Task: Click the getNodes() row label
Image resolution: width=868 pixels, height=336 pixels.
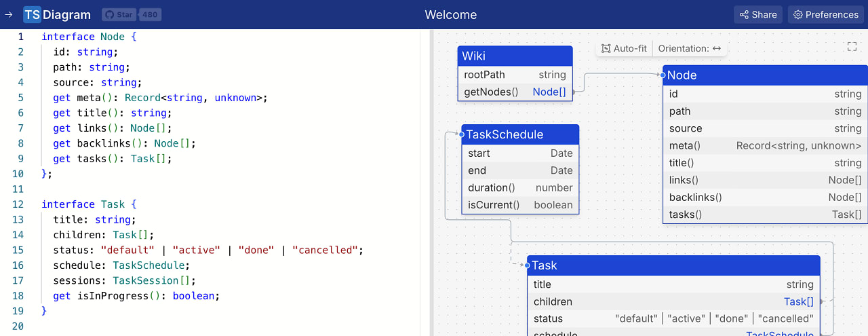Action: 491,92
